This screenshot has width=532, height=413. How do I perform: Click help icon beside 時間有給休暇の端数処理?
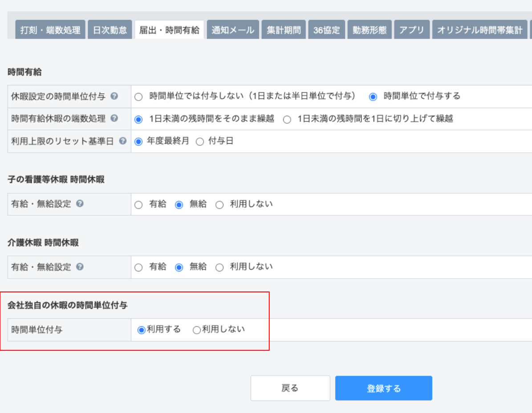[x=114, y=118]
